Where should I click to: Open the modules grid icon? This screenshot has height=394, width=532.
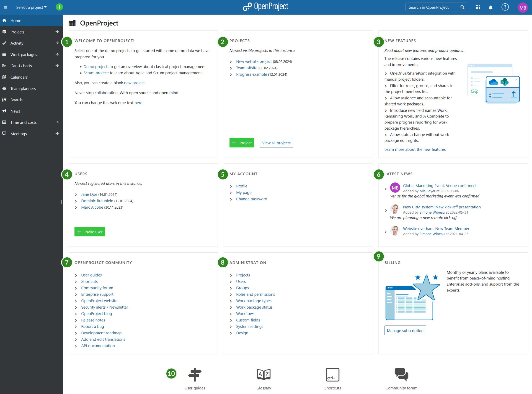point(478,7)
